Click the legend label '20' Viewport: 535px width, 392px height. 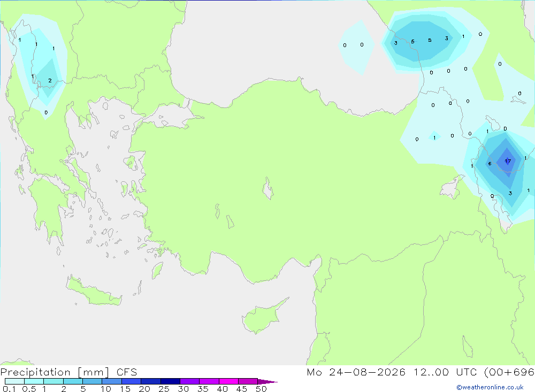(144, 389)
